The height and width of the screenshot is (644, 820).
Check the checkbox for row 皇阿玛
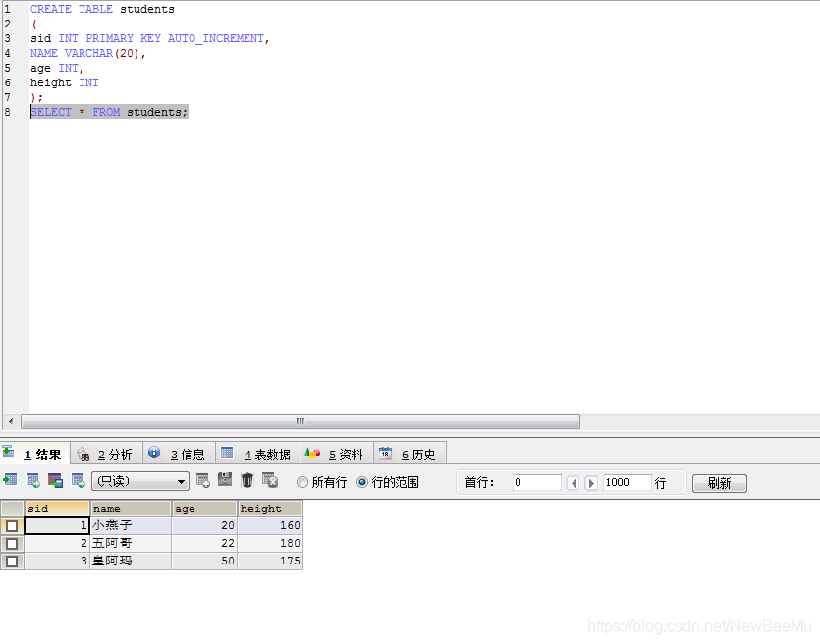tap(12, 561)
